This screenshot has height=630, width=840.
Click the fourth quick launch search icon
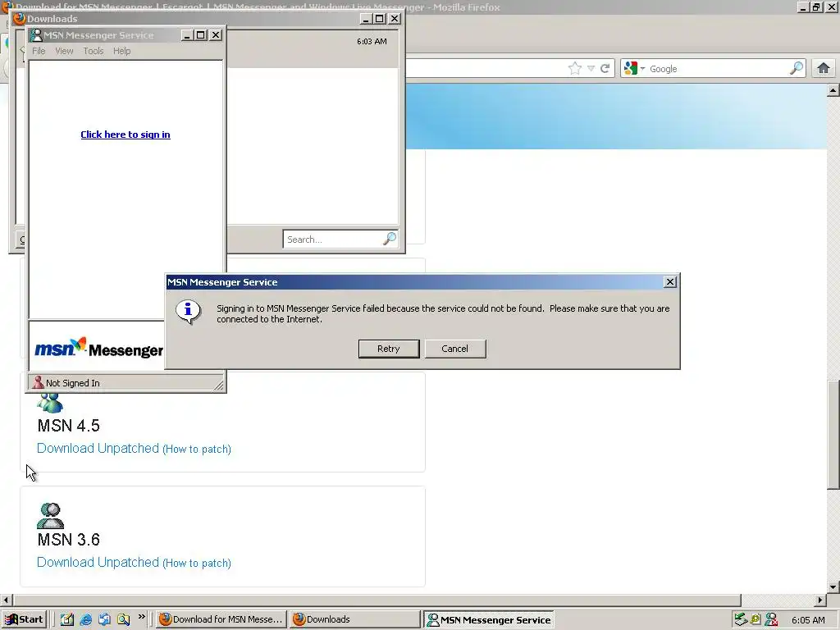[123, 619]
